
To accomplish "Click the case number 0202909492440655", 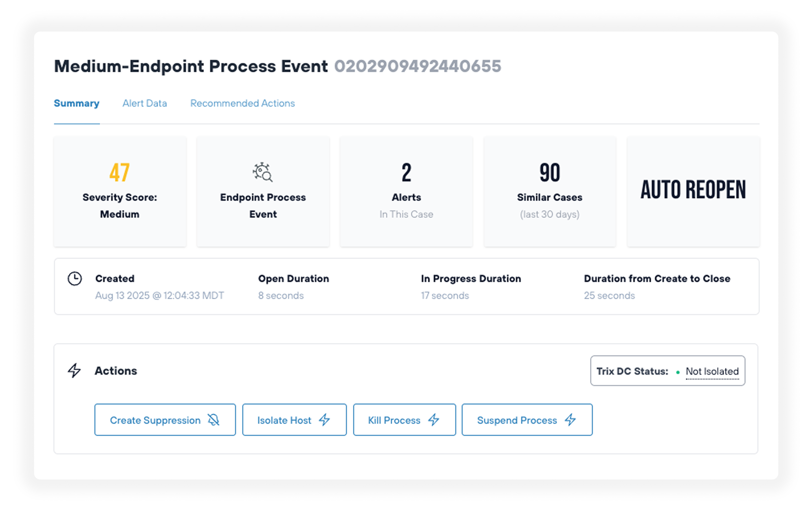I will tap(418, 66).
